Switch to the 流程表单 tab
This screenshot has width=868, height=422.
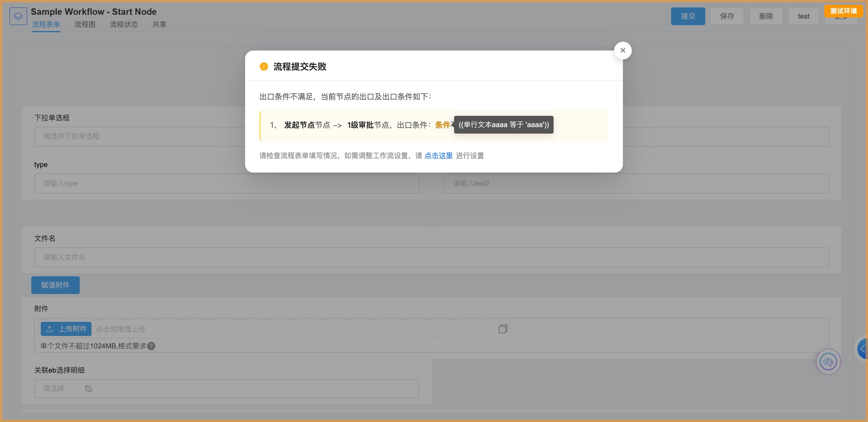pyautogui.click(x=46, y=24)
